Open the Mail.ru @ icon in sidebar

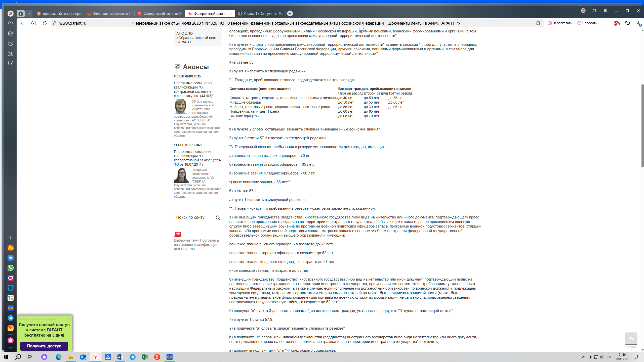pos(11,308)
